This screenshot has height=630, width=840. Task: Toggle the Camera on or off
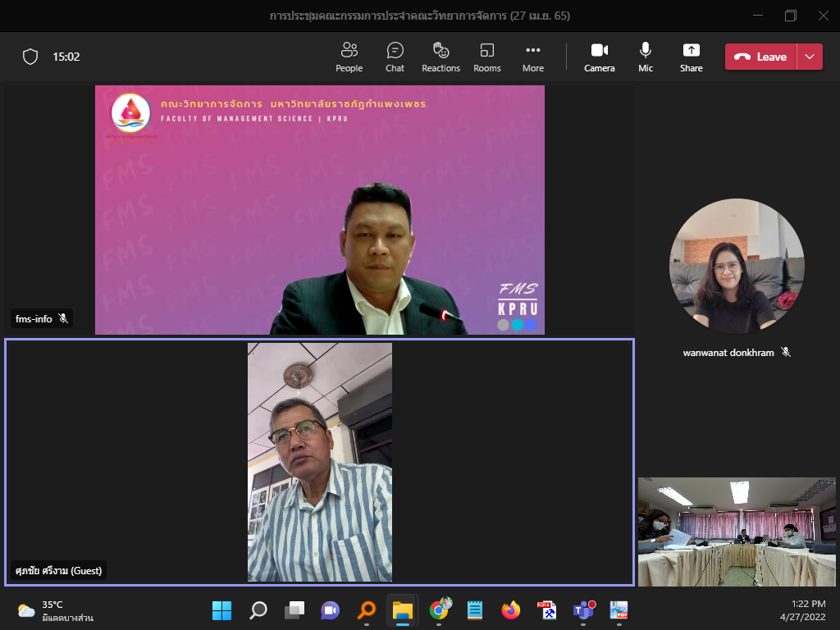pyautogui.click(x=599, y=57)
